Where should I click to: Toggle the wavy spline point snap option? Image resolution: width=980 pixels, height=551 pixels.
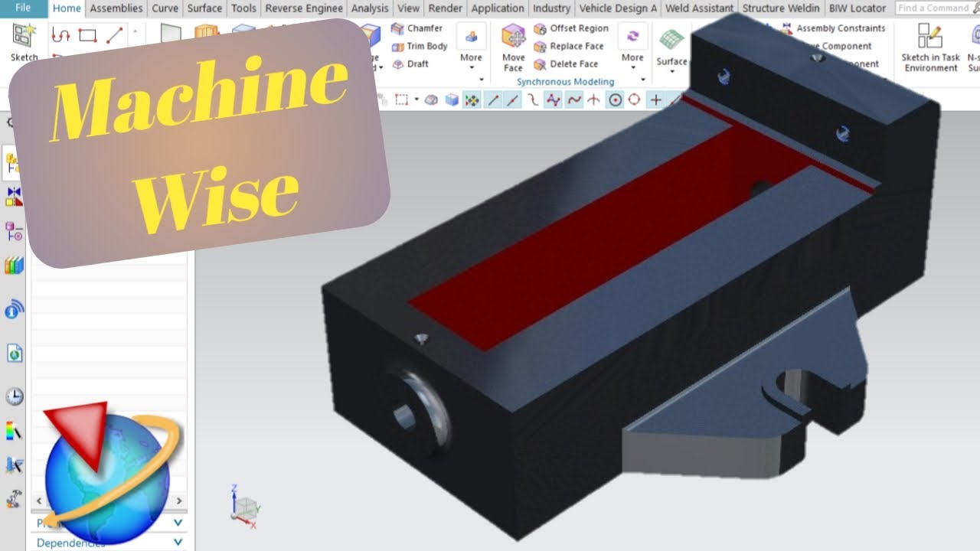coord(573,99)
